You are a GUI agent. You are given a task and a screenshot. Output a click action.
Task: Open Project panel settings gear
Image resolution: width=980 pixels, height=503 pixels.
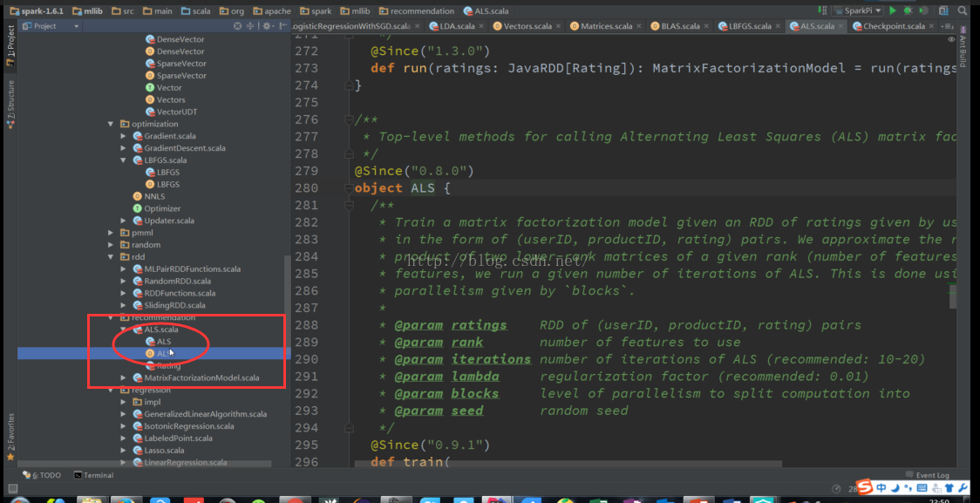pyautogui.click(x=268, y=26)
